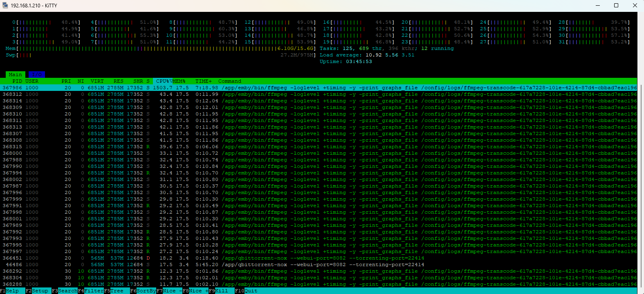The height and width of the screenshot is (294, 644).
Task: Toggle F5 Tree view
Action: (114, 291)
